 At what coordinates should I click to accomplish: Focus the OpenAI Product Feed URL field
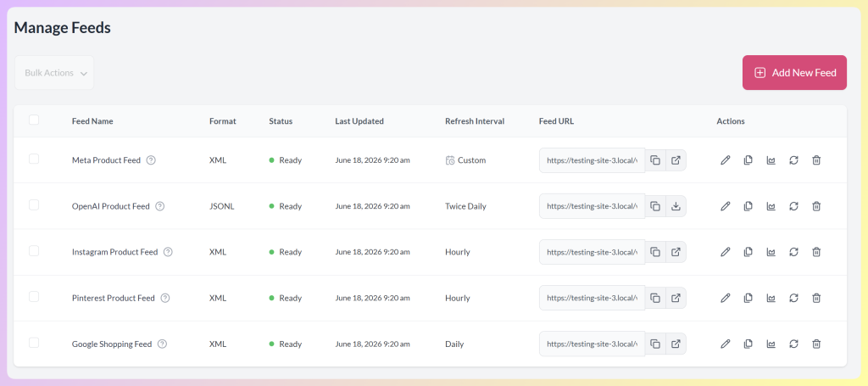point(593,206)
